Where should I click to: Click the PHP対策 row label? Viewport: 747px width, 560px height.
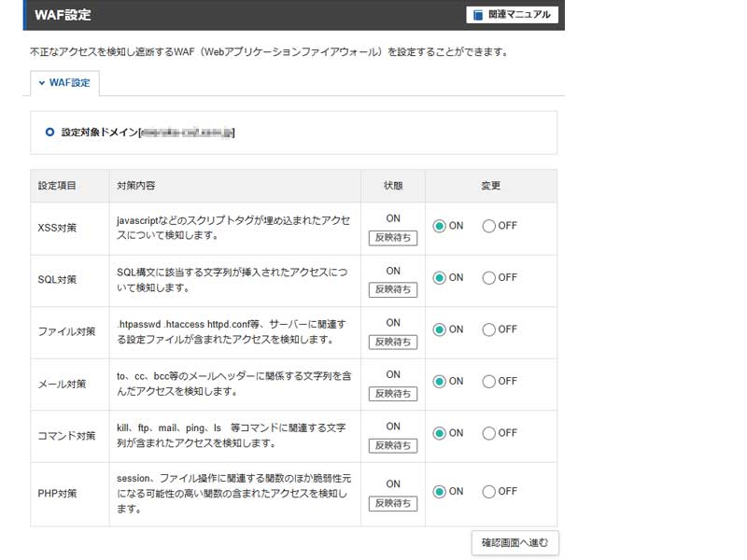pyautogui.click(x=57, y=494)
